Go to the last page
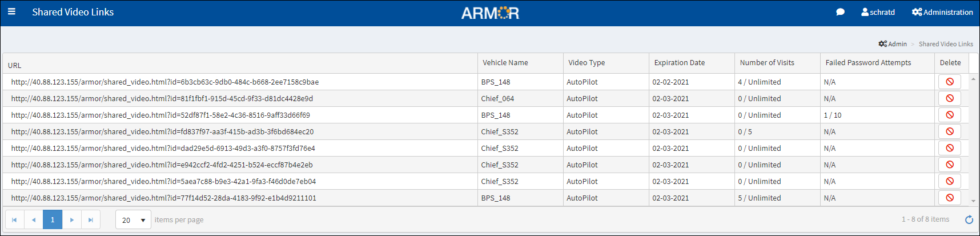The image size is (980, 236). point(90,220)
